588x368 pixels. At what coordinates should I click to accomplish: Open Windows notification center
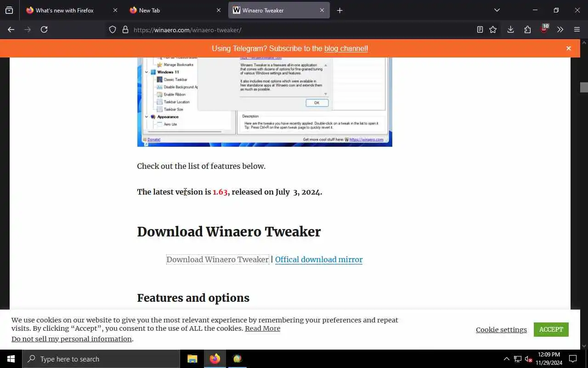(x=573, y=359)
